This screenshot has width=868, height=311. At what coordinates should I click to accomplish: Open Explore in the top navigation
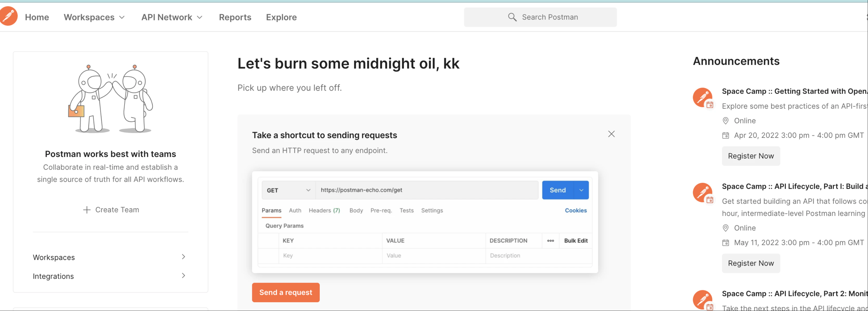coord(281,17)
